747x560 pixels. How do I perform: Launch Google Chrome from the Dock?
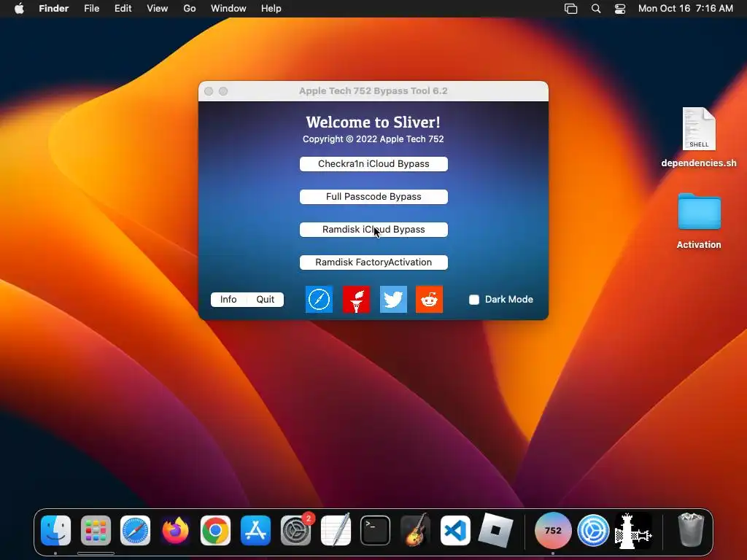[215, 531]
